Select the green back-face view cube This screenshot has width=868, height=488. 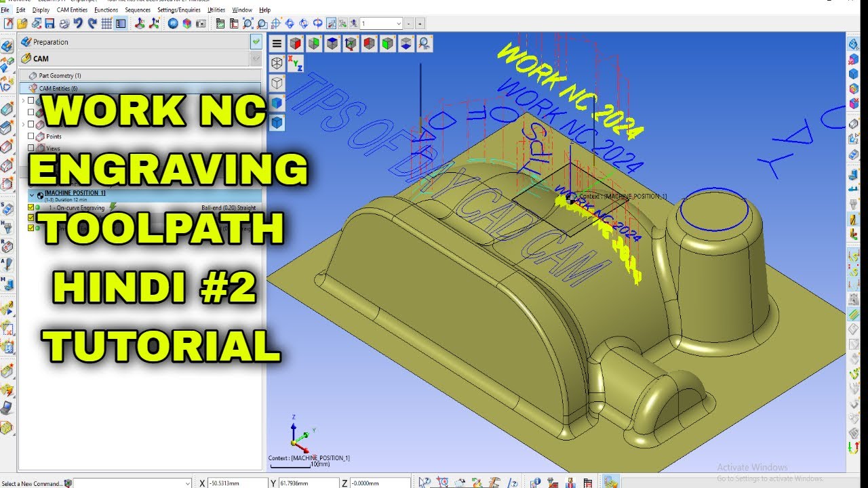313,44
